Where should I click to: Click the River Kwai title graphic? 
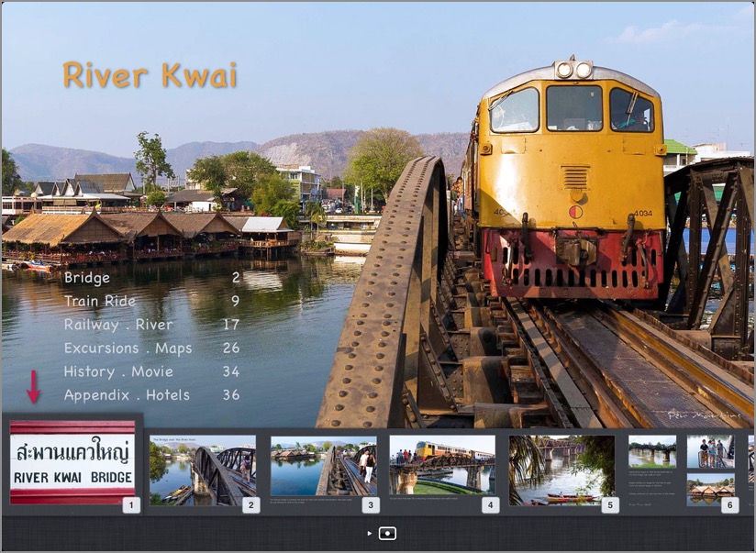tap(152, 77)
